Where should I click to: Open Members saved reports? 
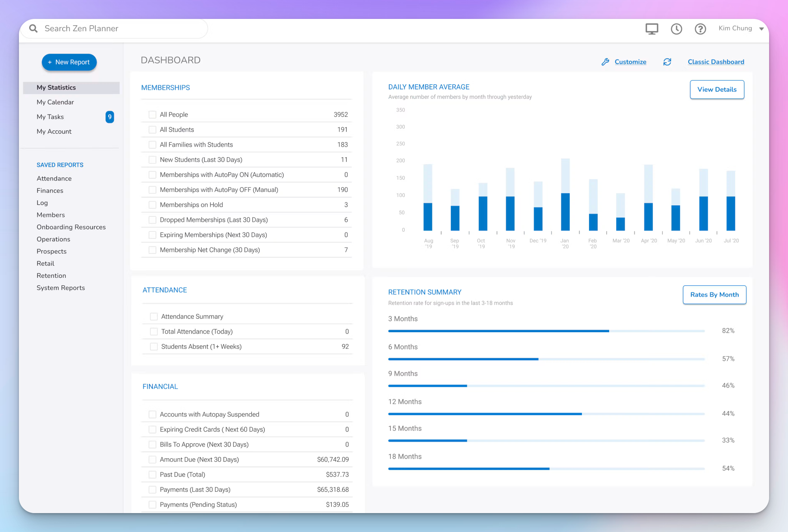point(50,215)
